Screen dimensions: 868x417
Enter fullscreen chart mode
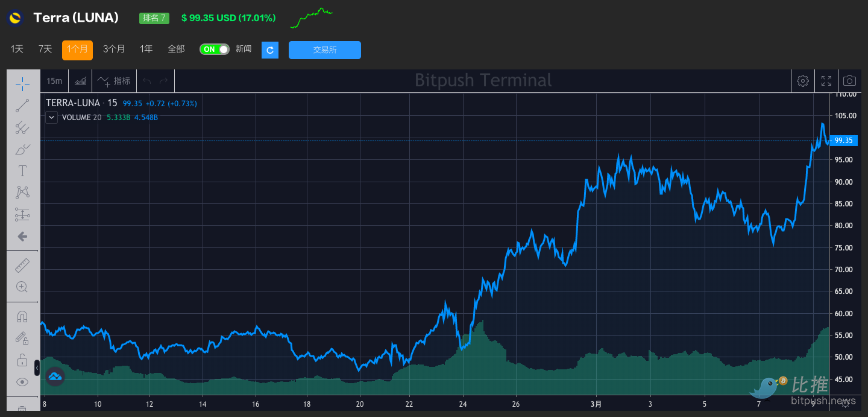coord(826,81)
